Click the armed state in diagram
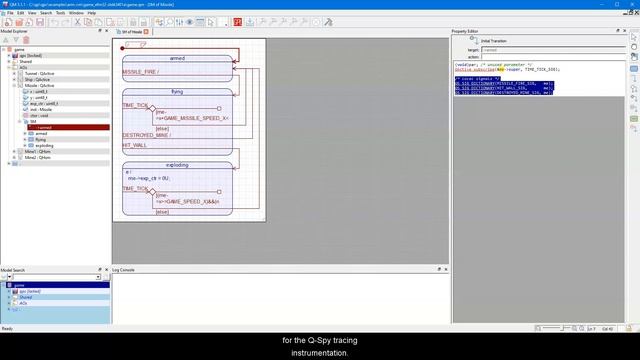Viewport: 640px width, 360px height. tap(177, 68)
